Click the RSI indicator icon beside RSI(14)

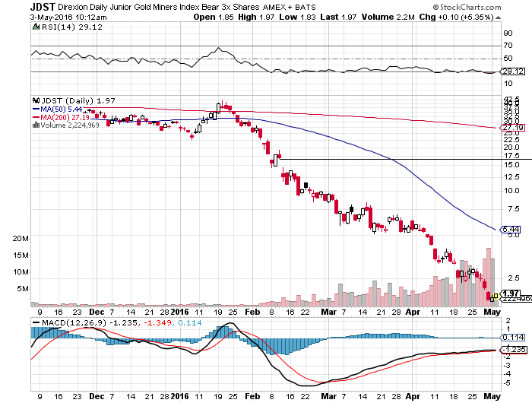tap(36, 27)
